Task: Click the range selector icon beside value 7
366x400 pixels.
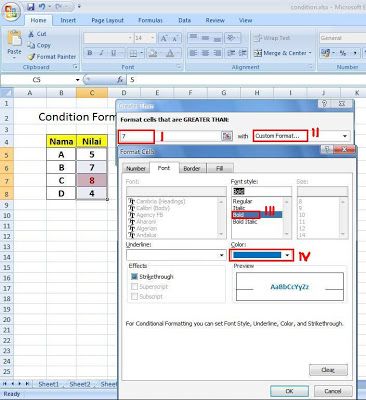Action: [x=227, y=136]
